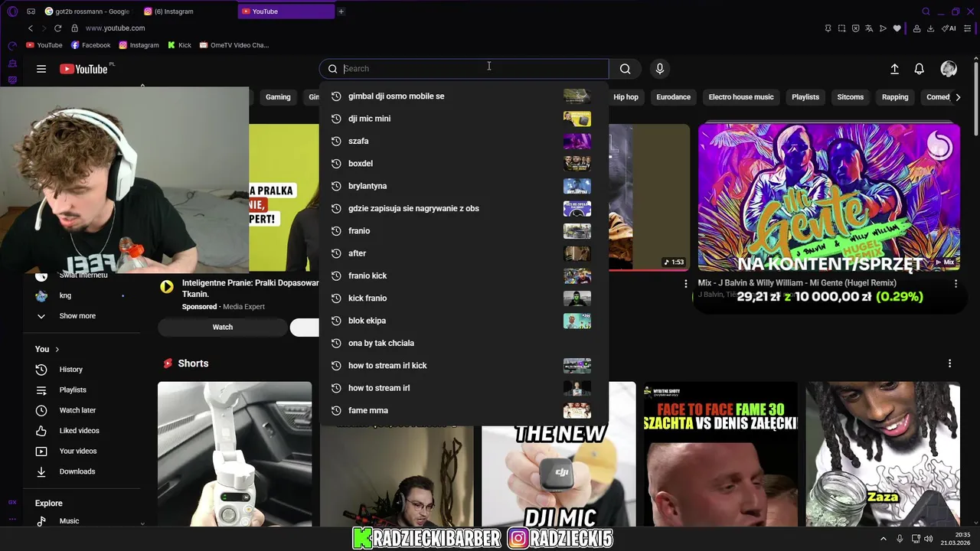
Task: Expand the You section chevron
Action: [57, 350]
